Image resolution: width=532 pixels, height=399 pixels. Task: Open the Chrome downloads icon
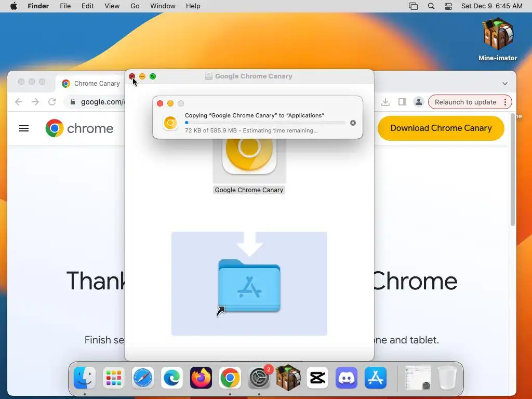[x=385, y=102]
